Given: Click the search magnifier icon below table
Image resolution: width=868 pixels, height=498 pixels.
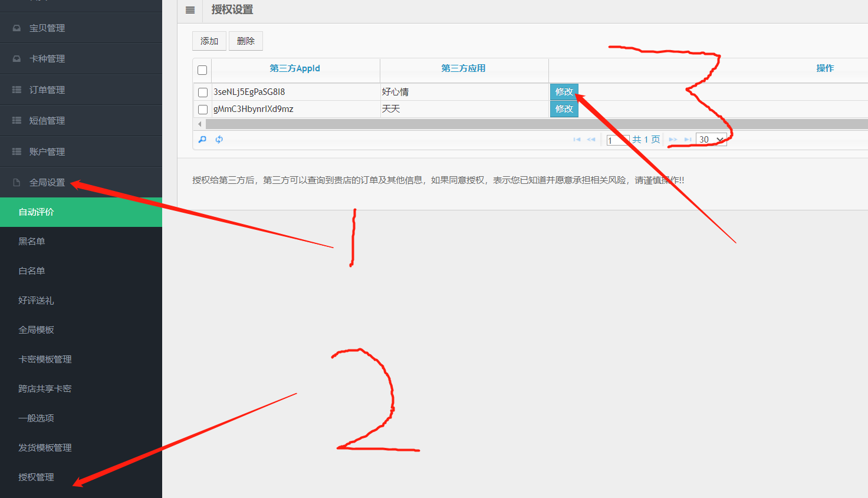Looking at the screenshot, I should (x=202, y=140).
